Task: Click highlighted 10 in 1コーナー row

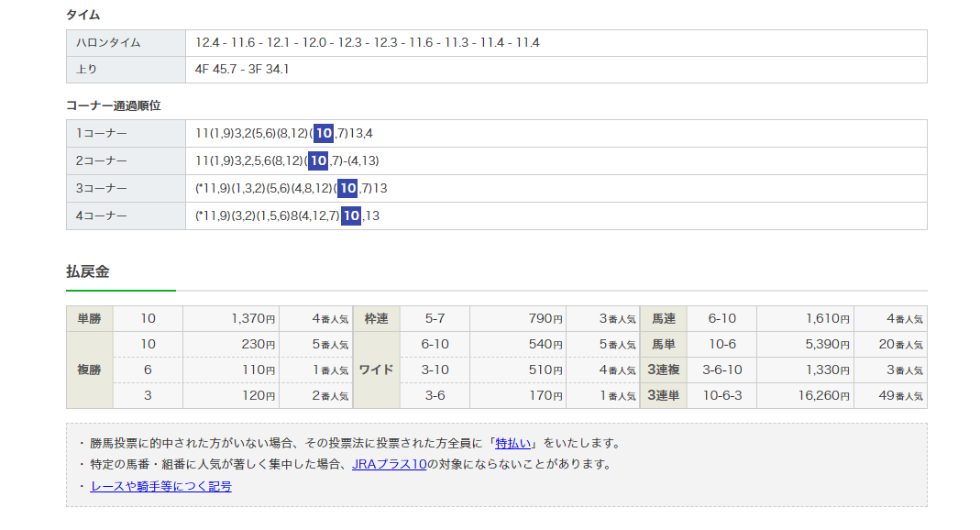Action: (323, 134)
